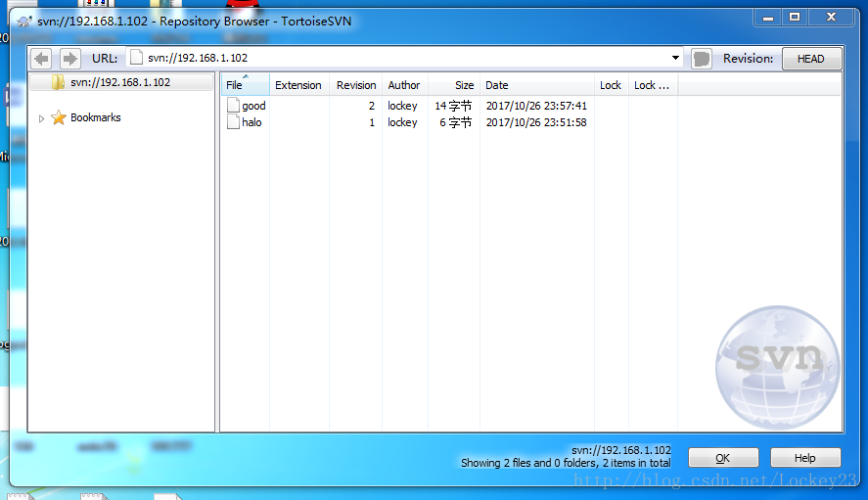Click revision 2 cell of good
The width and height of the screenshot is (868, 500).
tap(372, 106)
